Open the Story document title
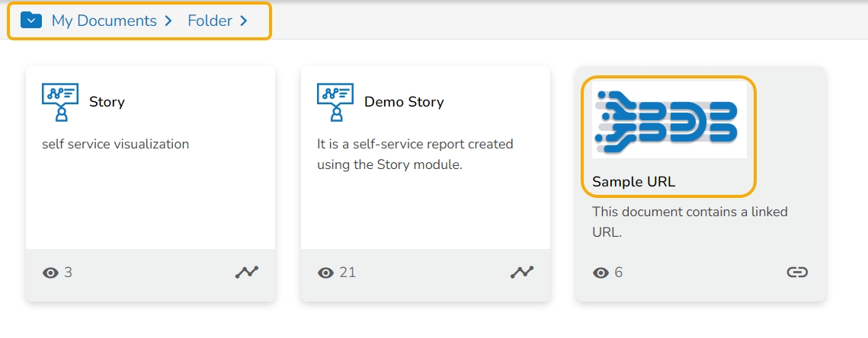Image resolution: width=868 pixels, height=338 pixels. [107, 102]
